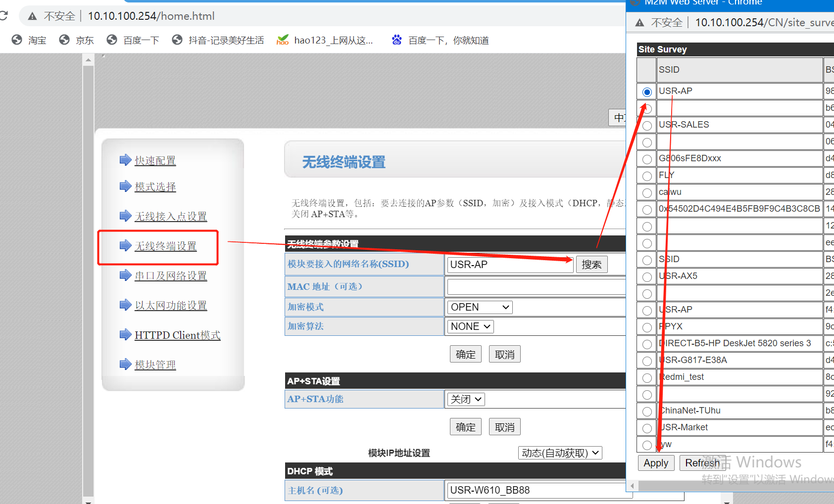Click the arrow icon beside 快速配置
834x504 pixels.
click(125, 160)
